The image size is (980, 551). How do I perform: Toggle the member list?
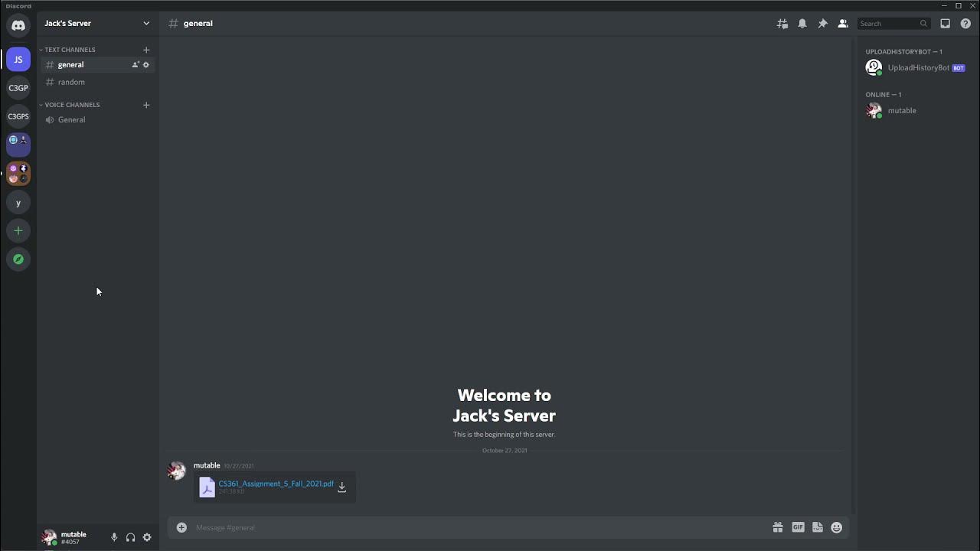[x=843, y=24]
